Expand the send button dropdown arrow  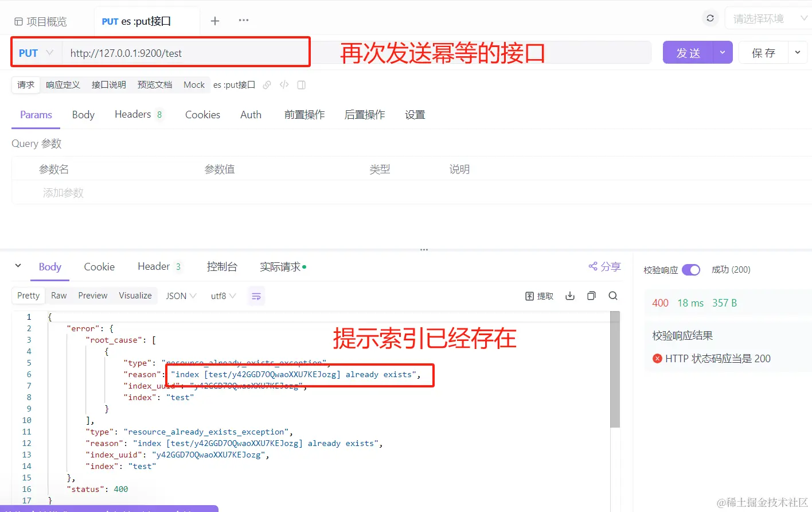coord(723,53)
